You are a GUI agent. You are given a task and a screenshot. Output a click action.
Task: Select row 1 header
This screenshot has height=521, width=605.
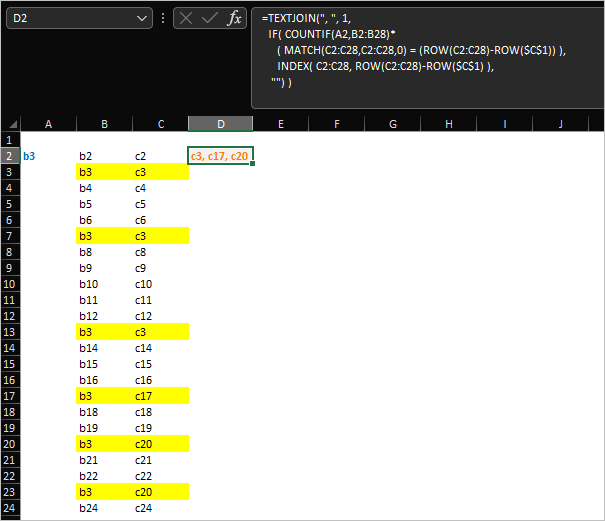[x=10, y=140]
